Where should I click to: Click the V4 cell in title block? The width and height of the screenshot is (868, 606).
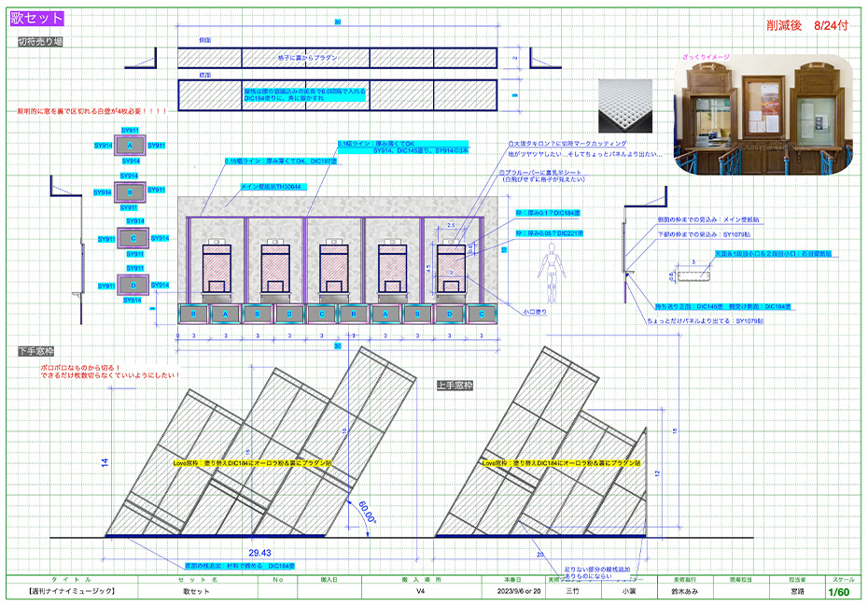[x=420, y=592]
